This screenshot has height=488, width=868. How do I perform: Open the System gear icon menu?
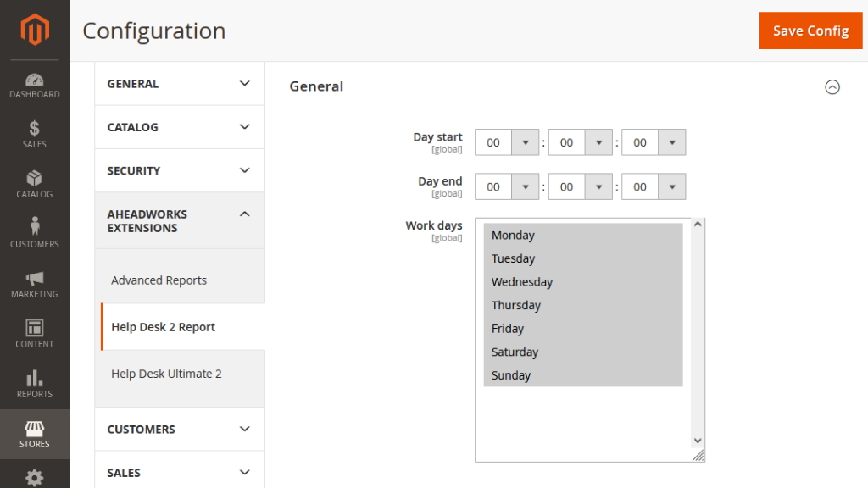point(34,477)
